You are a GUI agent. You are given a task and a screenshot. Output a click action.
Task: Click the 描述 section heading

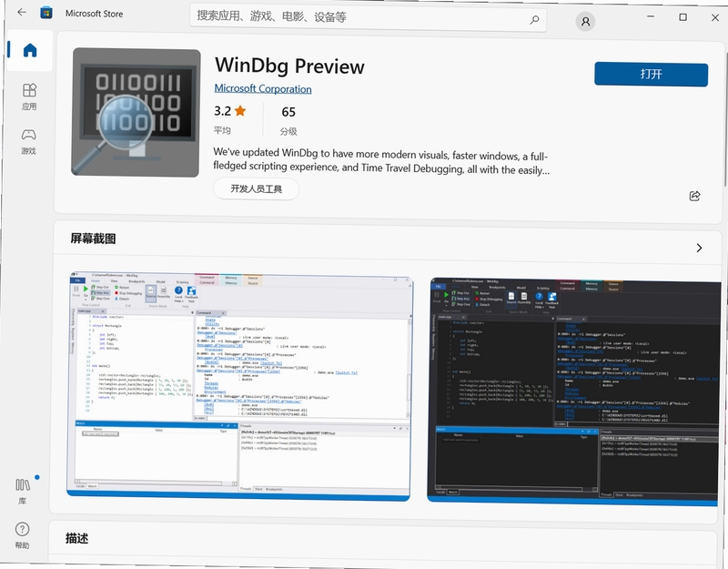(x=76, y=538)
